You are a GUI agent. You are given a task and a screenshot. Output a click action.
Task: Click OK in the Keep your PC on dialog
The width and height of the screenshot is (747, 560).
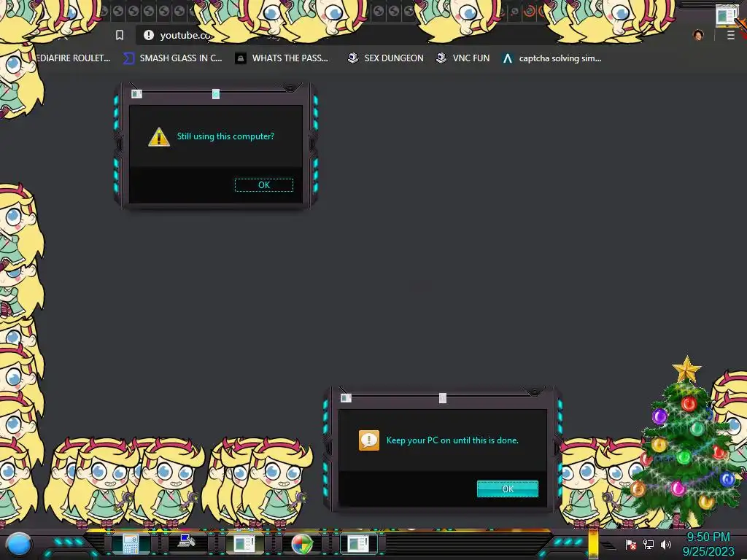pos(508,489)
